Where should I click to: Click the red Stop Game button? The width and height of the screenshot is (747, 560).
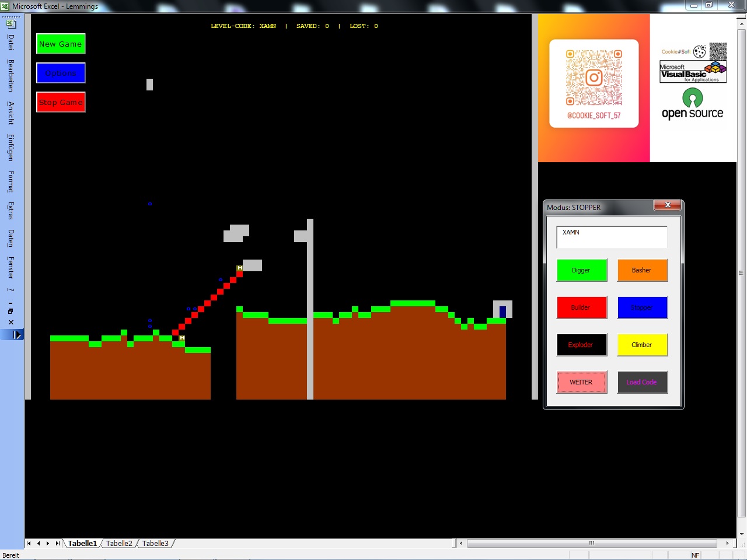coord(61,102)
